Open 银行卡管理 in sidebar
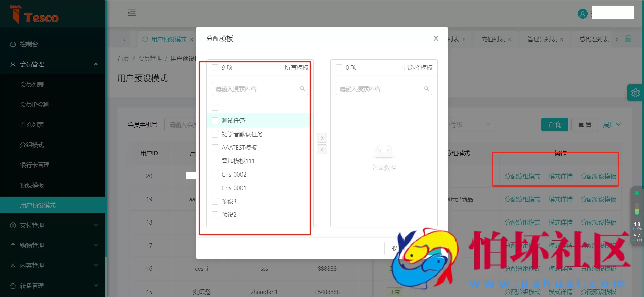 35,165
